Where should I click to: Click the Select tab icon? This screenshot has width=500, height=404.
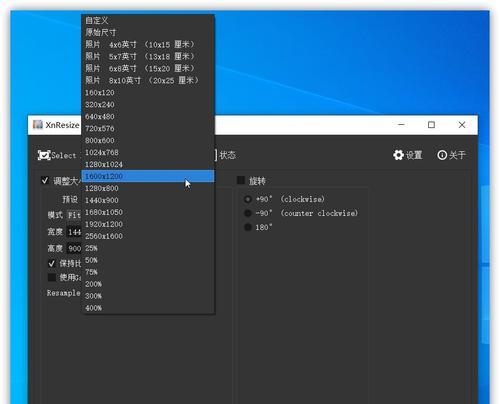click(x=44, y=155)
